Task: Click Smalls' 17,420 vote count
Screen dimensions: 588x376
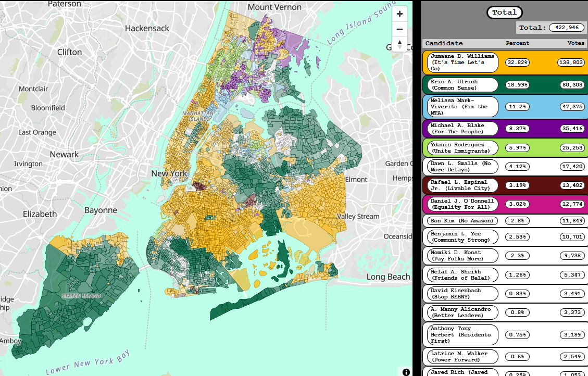Action: (572, 167)
